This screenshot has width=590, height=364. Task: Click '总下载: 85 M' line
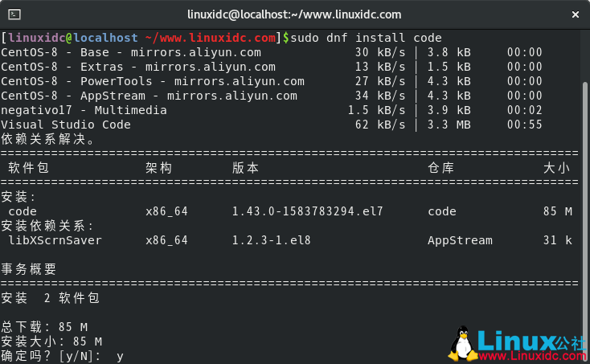click(x=44, y=327)
